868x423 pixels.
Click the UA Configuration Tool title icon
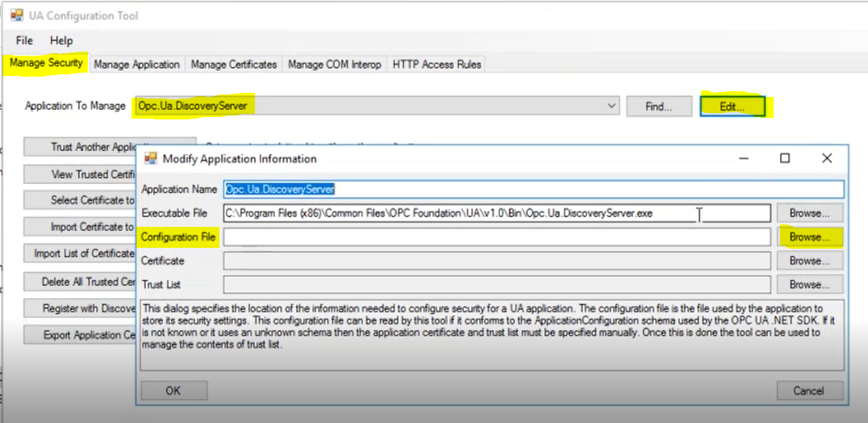pos(17,15)
